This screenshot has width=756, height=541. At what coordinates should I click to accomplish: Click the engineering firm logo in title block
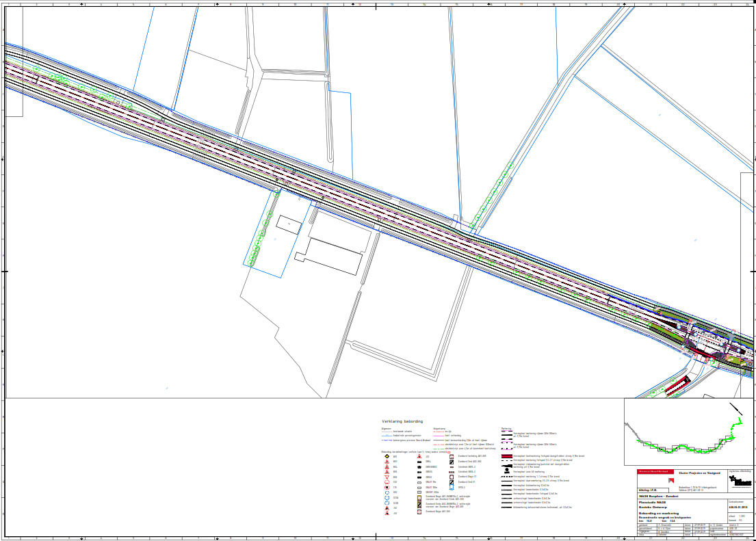pyautogui.click(x=740, y=481)
